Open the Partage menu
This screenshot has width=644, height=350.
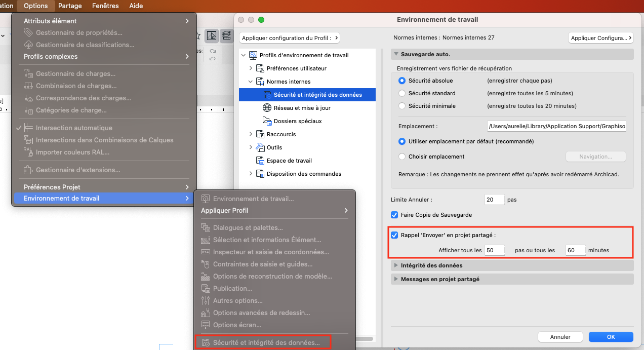70,6
